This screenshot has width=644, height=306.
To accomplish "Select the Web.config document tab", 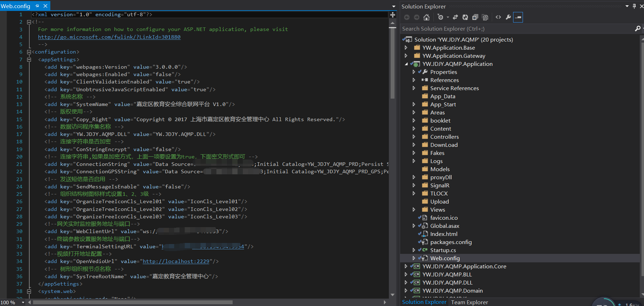I will 15,6.
